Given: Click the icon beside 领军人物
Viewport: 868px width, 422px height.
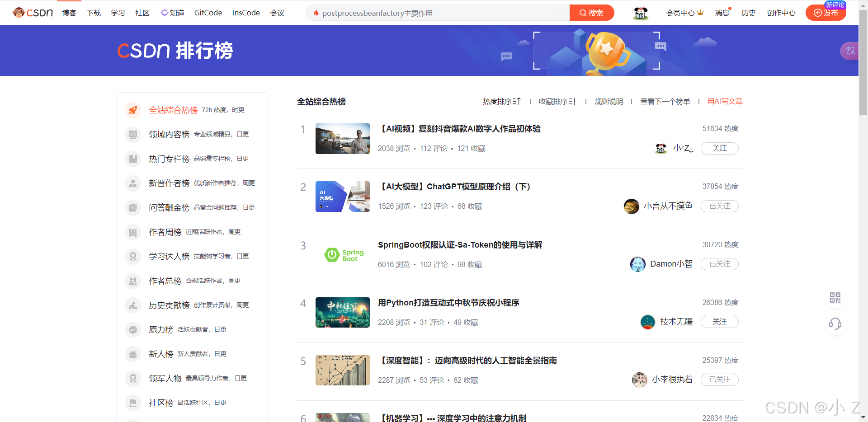Looking at the screenshot, I should (133, 378).
